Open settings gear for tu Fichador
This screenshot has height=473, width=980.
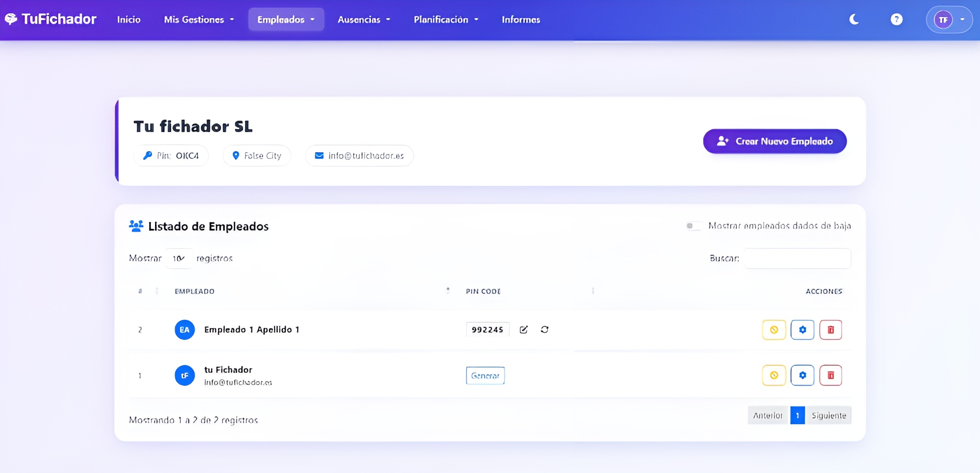coord(802,375)
